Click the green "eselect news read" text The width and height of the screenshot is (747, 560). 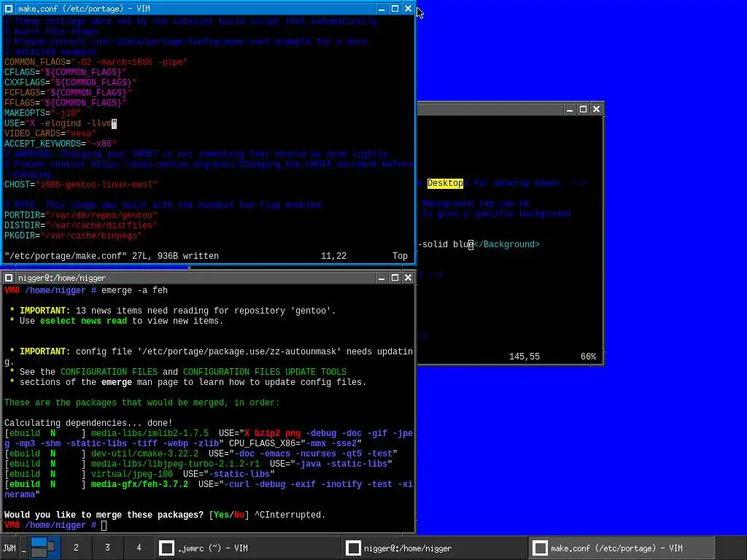[83, 321]
